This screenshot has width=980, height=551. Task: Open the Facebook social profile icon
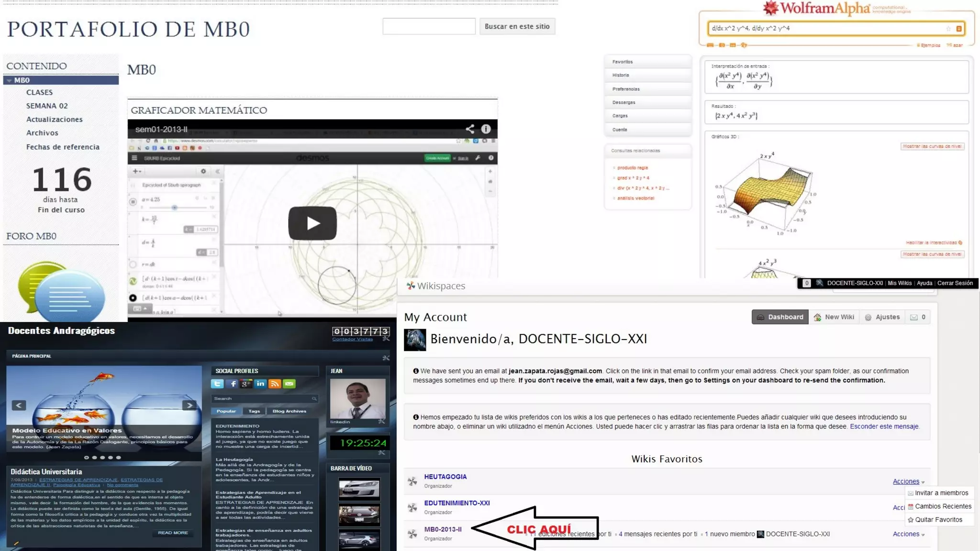point(232,384)
